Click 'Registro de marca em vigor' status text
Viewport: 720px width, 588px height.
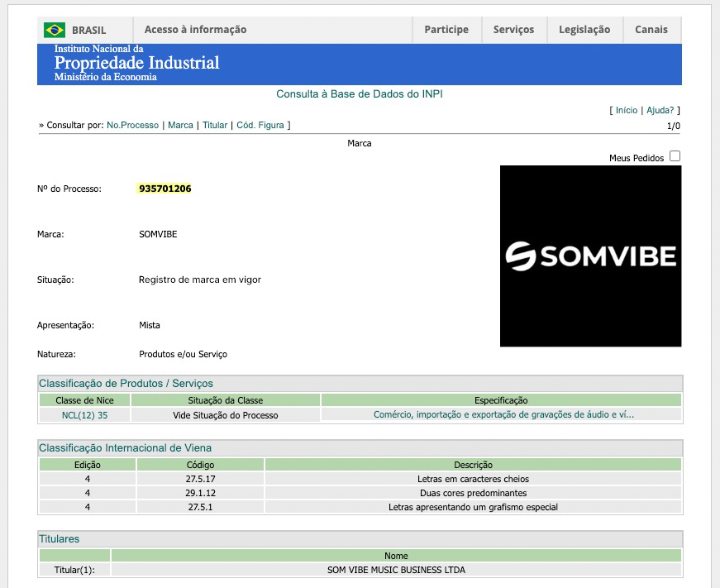click(x=200, y=280)
